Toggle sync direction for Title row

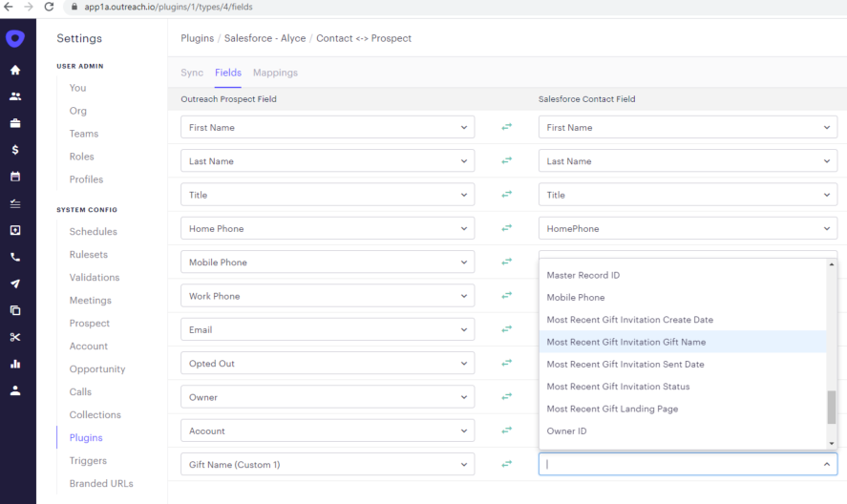(x=506, y=195)
